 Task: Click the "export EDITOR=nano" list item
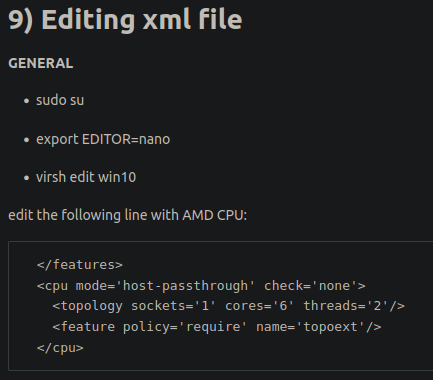click(103, 139)
